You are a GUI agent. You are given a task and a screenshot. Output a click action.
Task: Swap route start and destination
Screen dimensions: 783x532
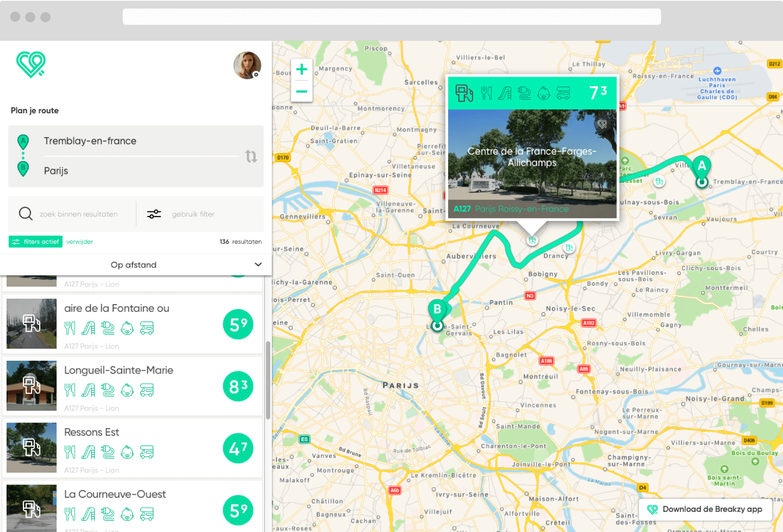tap(251, 156)
